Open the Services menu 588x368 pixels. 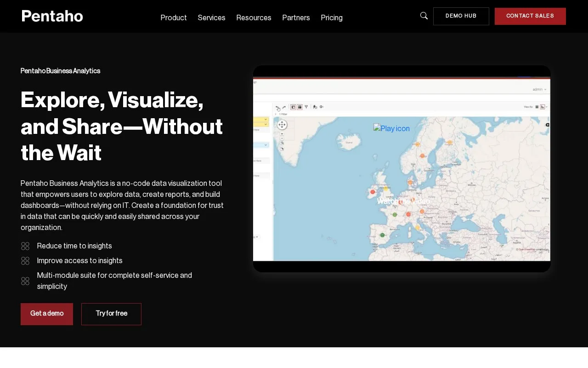coord(211,17)
